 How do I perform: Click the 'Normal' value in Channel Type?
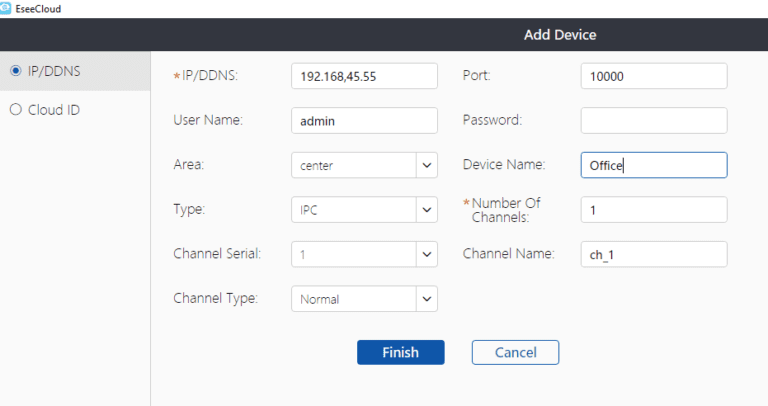(x=320, y=299)
